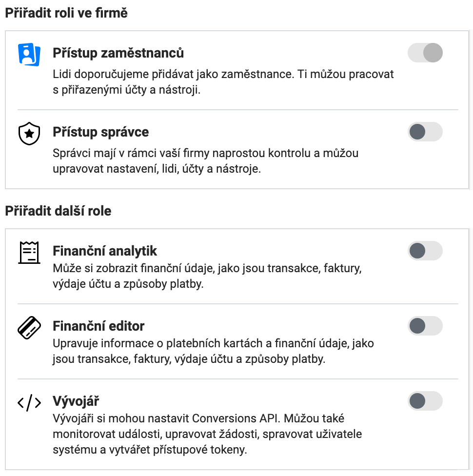
Task: Click the Finanční editor label
Action: pos(99,326)
